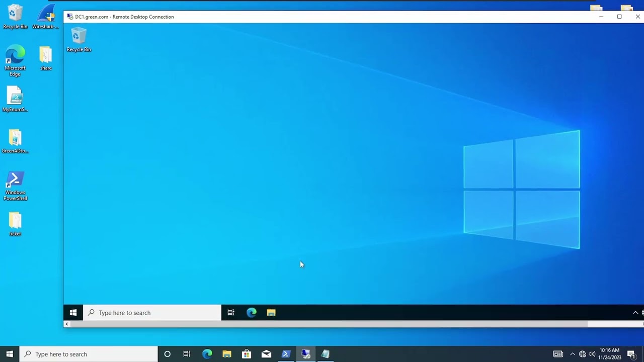Open the local Windows Start menu
The height and width of the screenshot is (362, 644).
(x=10, y=354)
